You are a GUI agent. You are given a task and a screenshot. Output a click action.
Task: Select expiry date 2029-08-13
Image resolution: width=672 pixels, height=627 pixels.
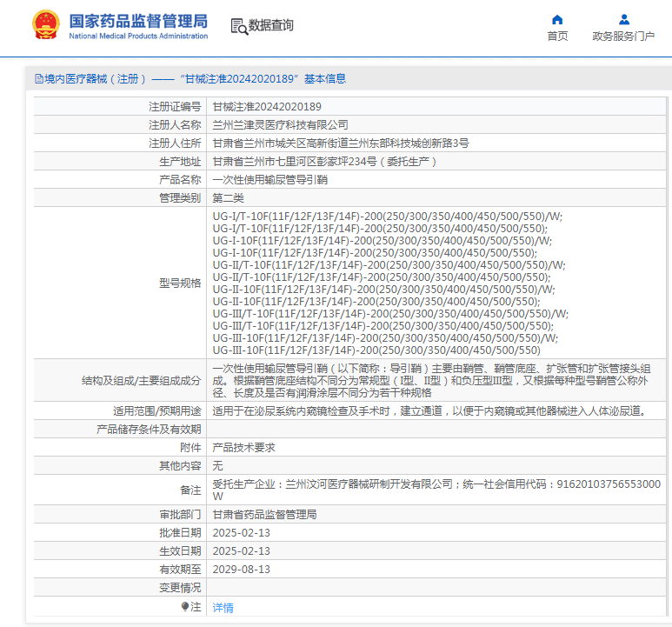242,569
